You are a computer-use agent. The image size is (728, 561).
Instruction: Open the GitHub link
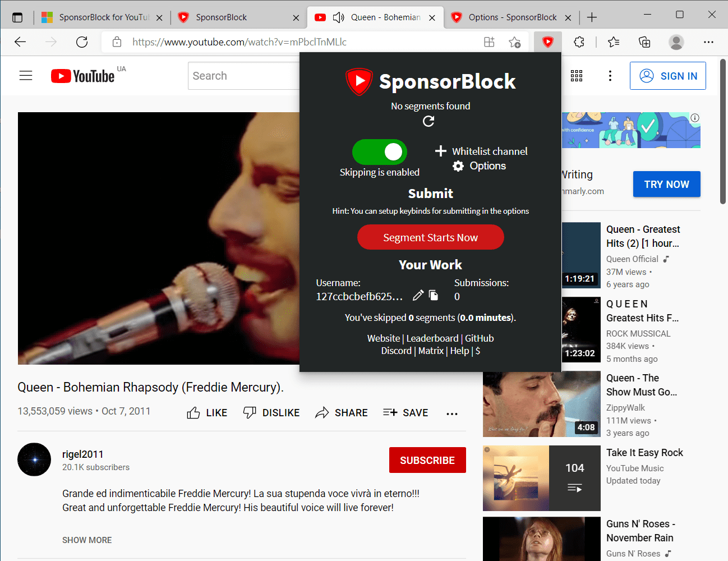click(480, 338)
